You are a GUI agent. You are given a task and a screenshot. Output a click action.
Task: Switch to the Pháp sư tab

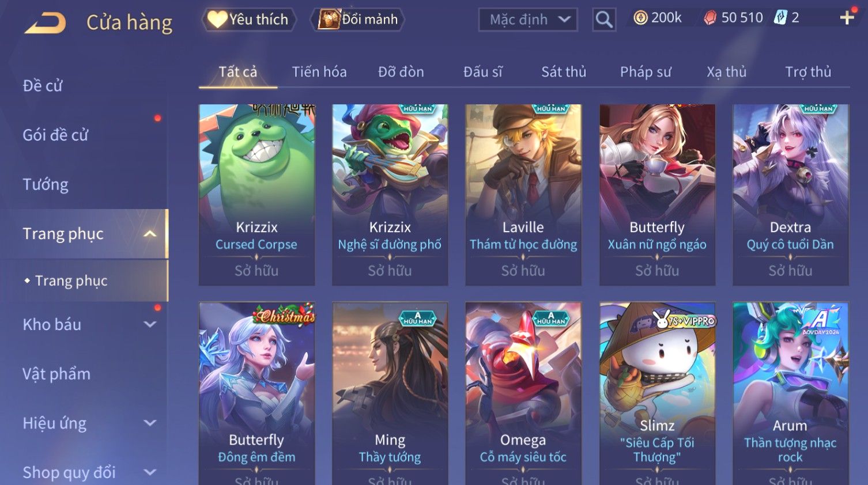pos(646,72)
